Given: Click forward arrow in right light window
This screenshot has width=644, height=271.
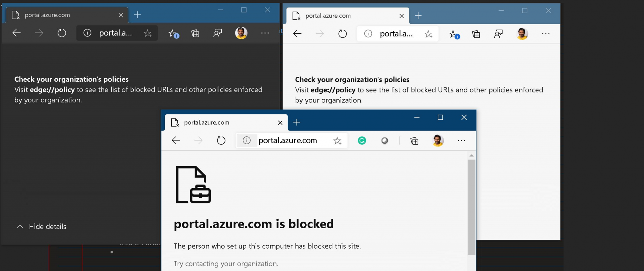Looking at the screenshot, I should (320, 34).
